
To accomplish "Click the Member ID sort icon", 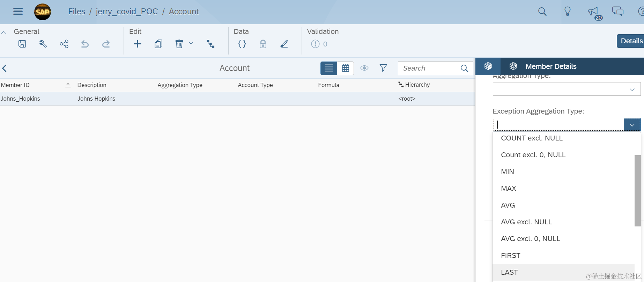I will [68, 85].
